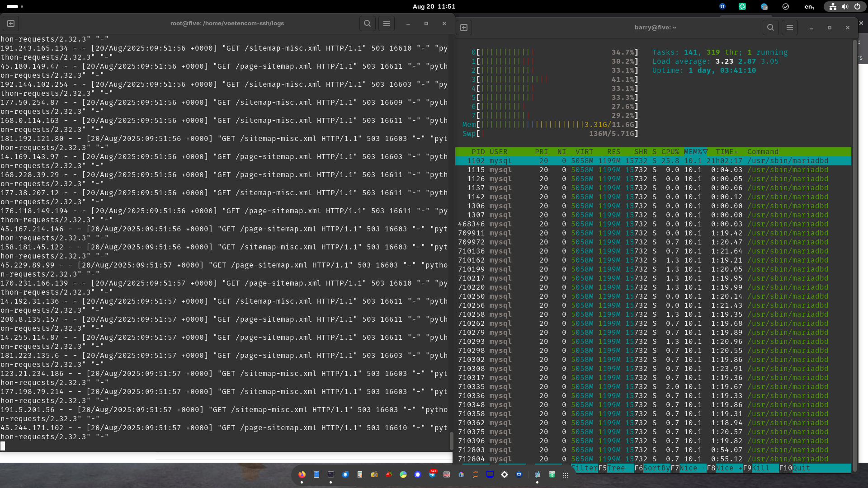Open search in barry@five terminal window
Viewport: 868px width, 488px height.
(x=771, y=28)
